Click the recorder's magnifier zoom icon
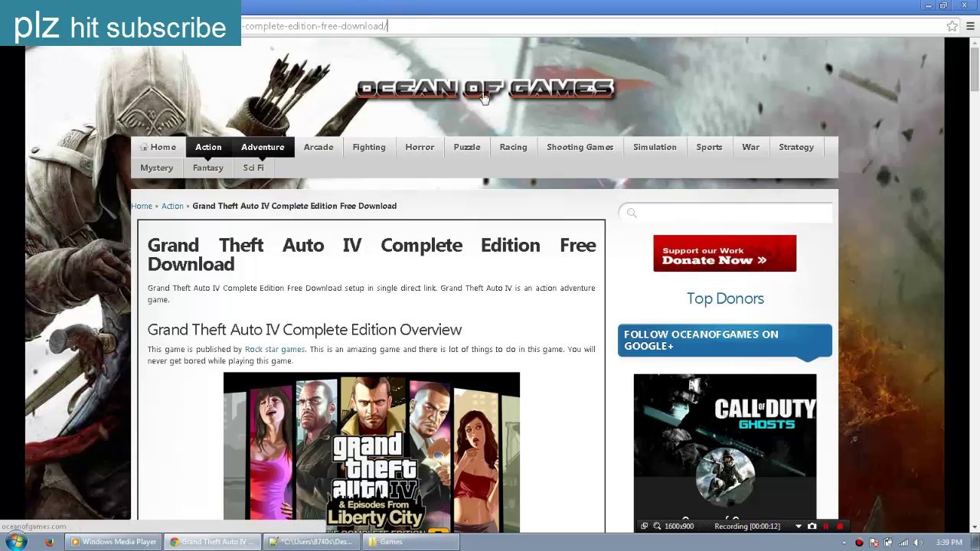980x551 pixels. pyautogui.click(x=657, y=527)
